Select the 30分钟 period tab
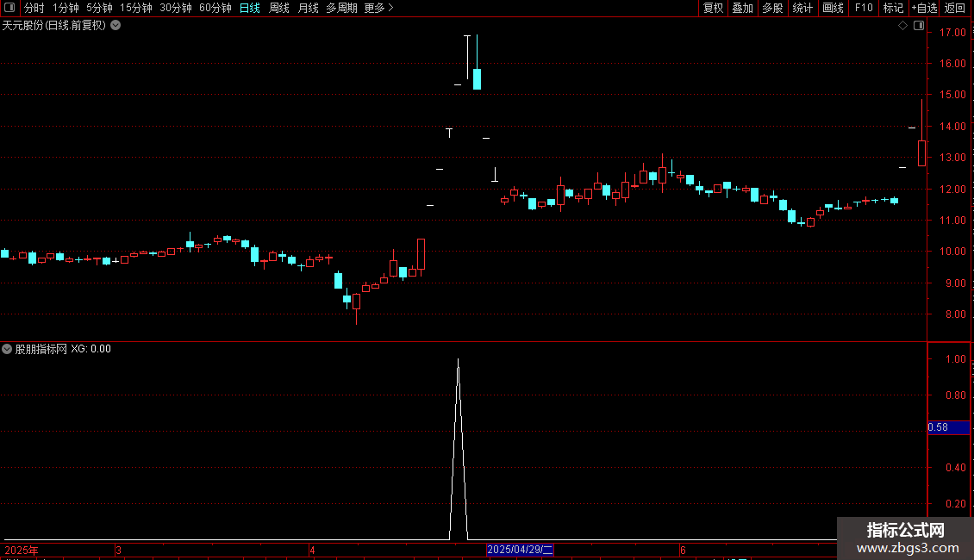Image resolution: width=974 pixels, height=560 pixels. 175,8
